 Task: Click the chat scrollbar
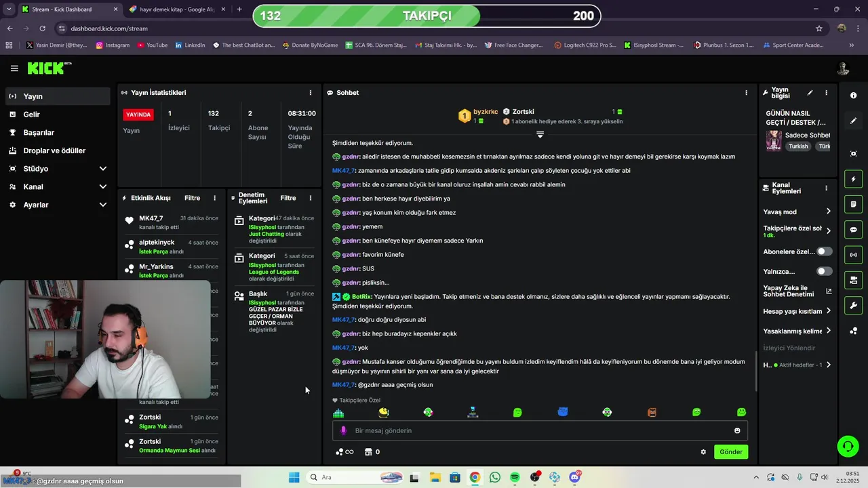click(x=756, y=371)
